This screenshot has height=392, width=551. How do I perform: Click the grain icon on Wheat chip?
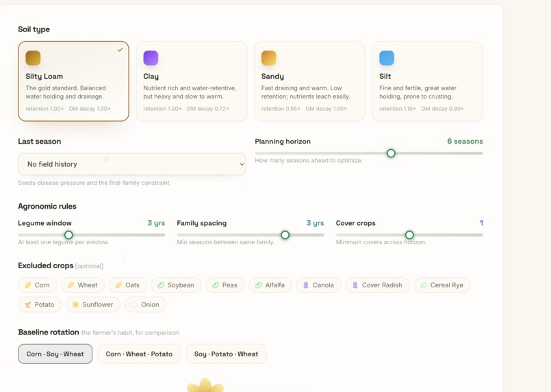coord(71,285)
